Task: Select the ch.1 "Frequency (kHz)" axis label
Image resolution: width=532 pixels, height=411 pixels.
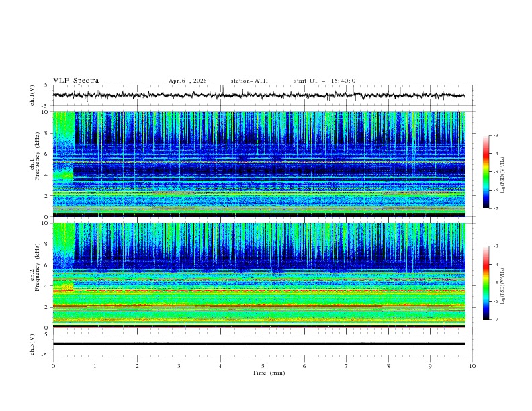Action: [x=37, y=156]
